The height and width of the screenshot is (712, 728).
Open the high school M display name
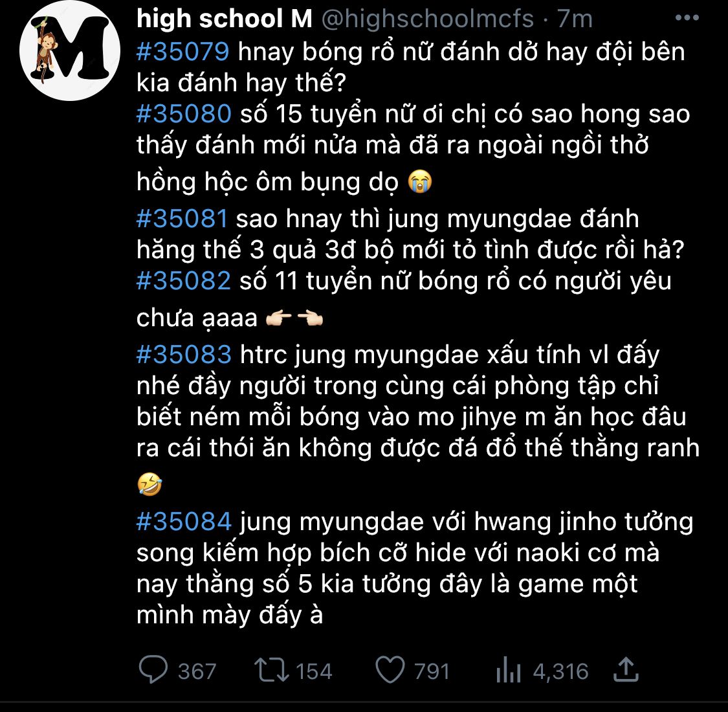225,19
